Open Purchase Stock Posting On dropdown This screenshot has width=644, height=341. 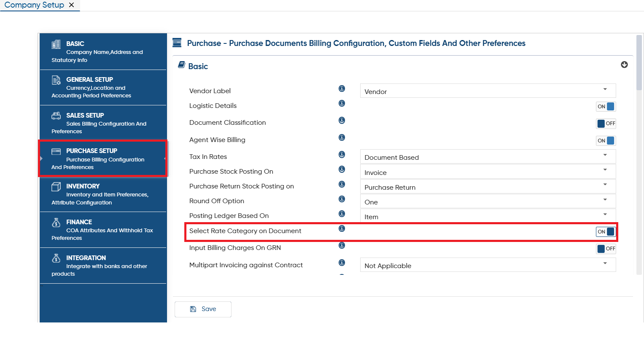(488, 172)
